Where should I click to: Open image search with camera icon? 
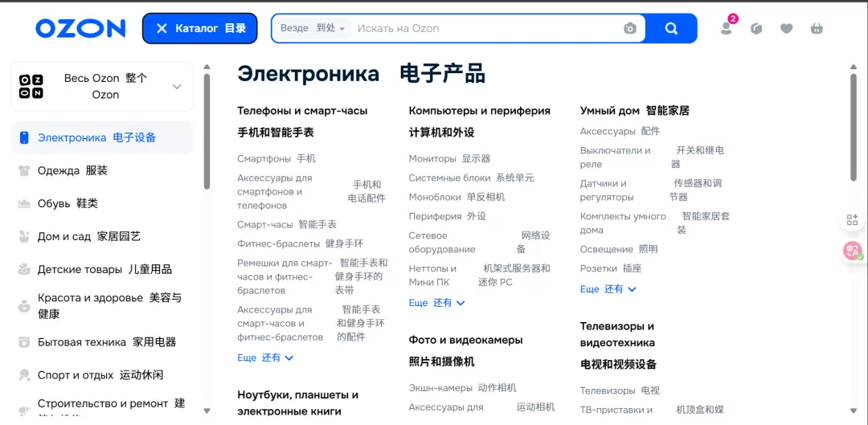[x=630, y=28]
